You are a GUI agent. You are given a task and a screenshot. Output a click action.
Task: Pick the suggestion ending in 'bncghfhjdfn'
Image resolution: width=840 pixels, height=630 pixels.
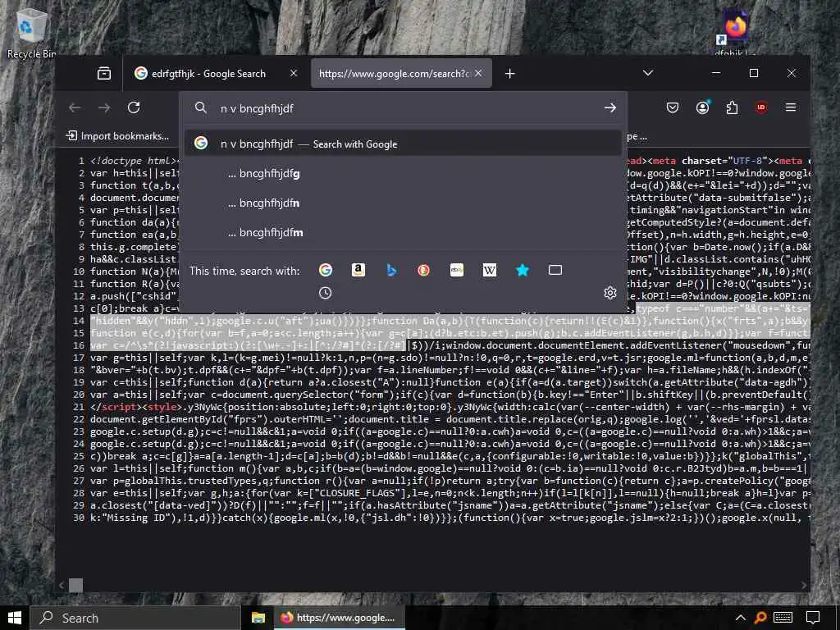[403, 203]
